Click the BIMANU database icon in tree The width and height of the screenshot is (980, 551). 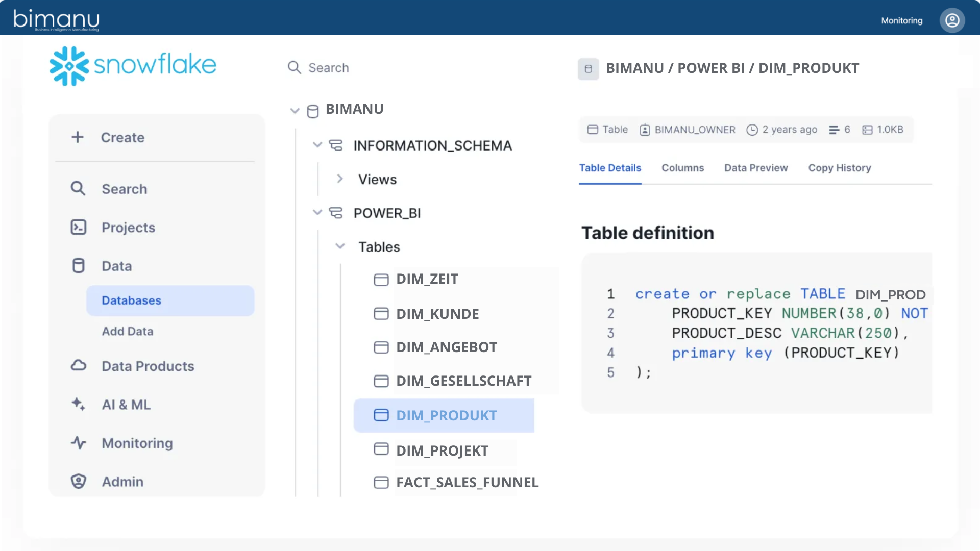313,111
